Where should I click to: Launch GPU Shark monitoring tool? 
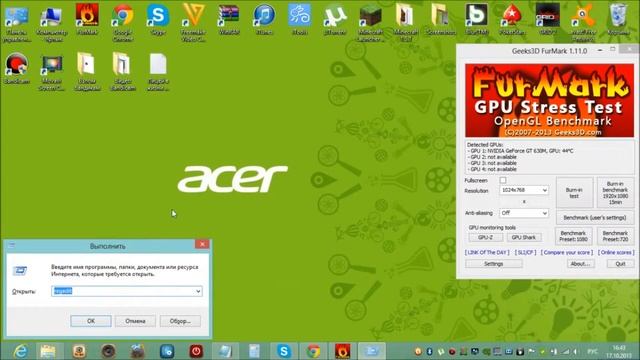coord(524,237)
